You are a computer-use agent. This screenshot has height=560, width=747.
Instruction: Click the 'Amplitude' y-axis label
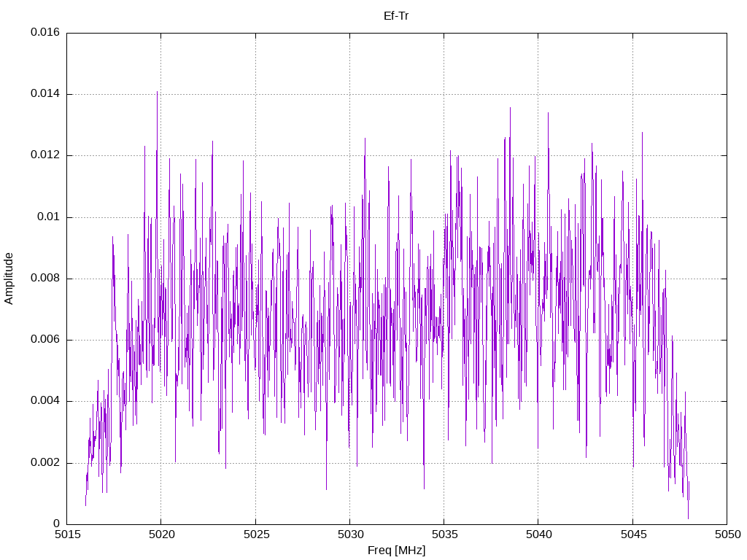coord(9,279)
